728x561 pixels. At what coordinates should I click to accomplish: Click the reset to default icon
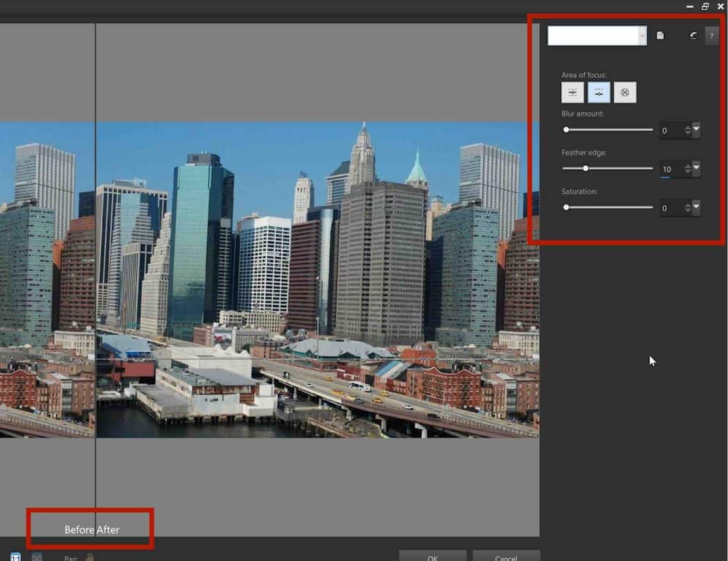pos(692,34)
